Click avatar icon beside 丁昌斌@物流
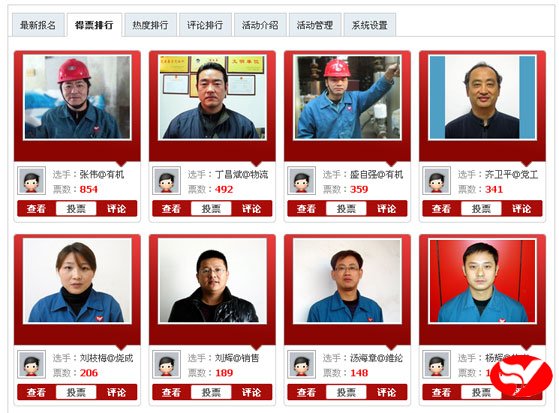The height and width of the screenshot is (413, 559). coord(166,180)
